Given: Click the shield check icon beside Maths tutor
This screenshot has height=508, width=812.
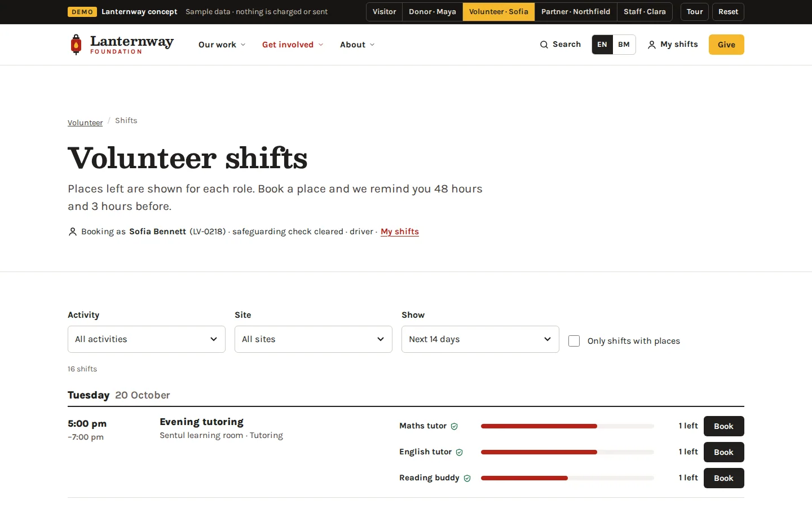Looking at the screenshot, I should click(454, 426).
